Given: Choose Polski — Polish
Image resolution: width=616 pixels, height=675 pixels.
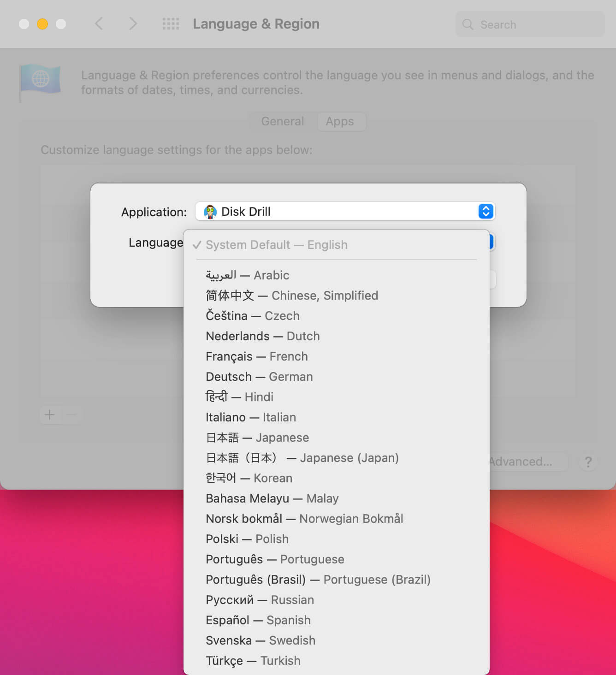Looking at the screenshot, I should (337, 539).
